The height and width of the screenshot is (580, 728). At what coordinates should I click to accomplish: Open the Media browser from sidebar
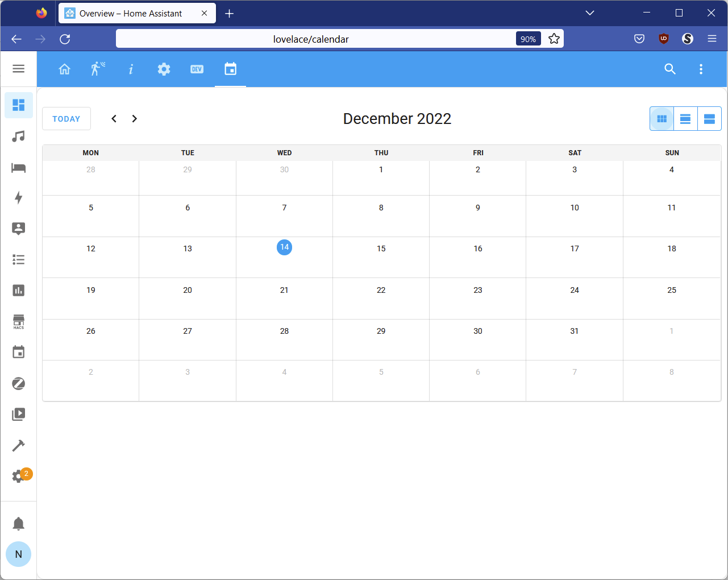click(18, 414)
